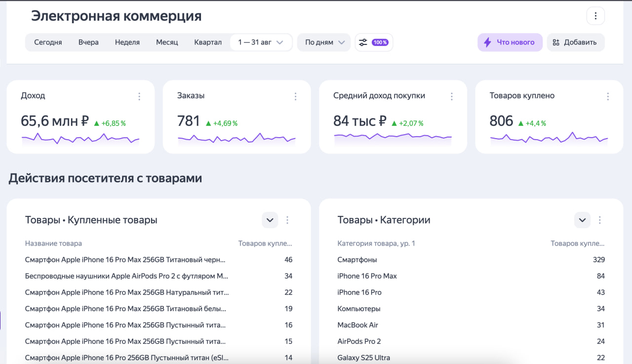Image resolution: width=632 pixels, height=364 pixels.
Task: Open three-dot menu on Заказы card
Action: [x=295, y=97]
